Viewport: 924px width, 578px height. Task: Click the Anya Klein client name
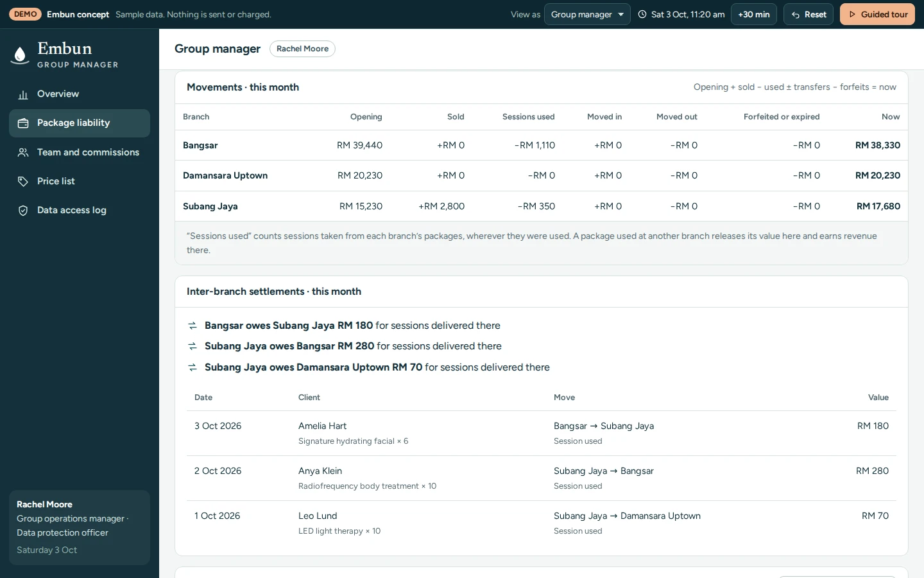point(320,471)
